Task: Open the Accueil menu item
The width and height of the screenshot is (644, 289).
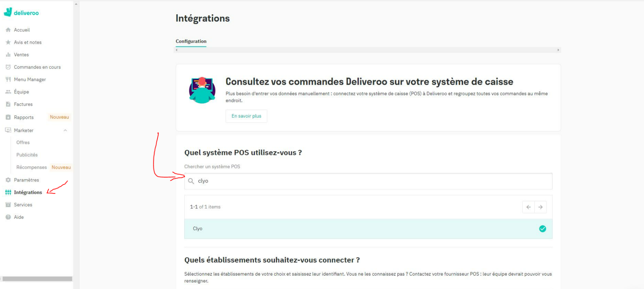Action: click(x=22, y=30)
